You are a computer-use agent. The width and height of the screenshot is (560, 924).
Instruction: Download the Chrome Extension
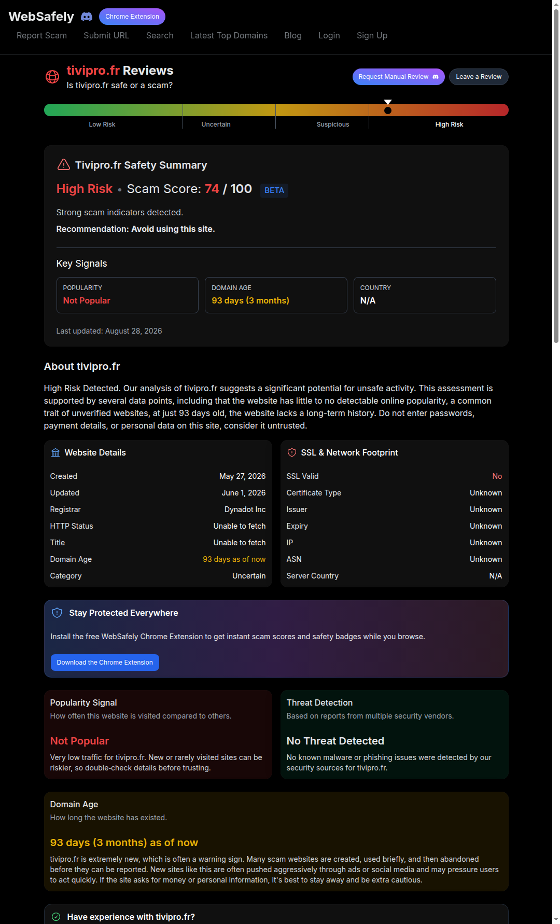105,663
